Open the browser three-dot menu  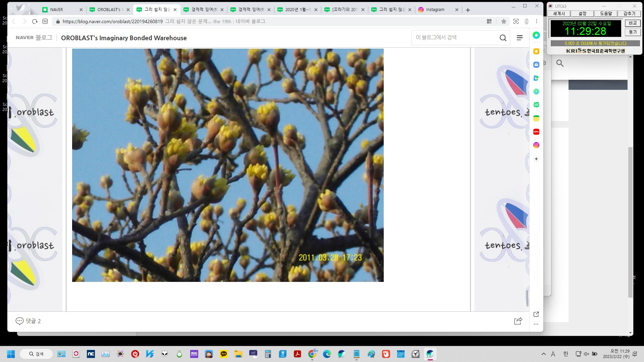(537, 21)
